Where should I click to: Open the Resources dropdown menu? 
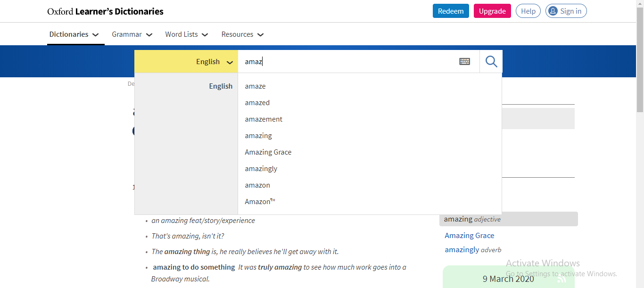[242, 34]
